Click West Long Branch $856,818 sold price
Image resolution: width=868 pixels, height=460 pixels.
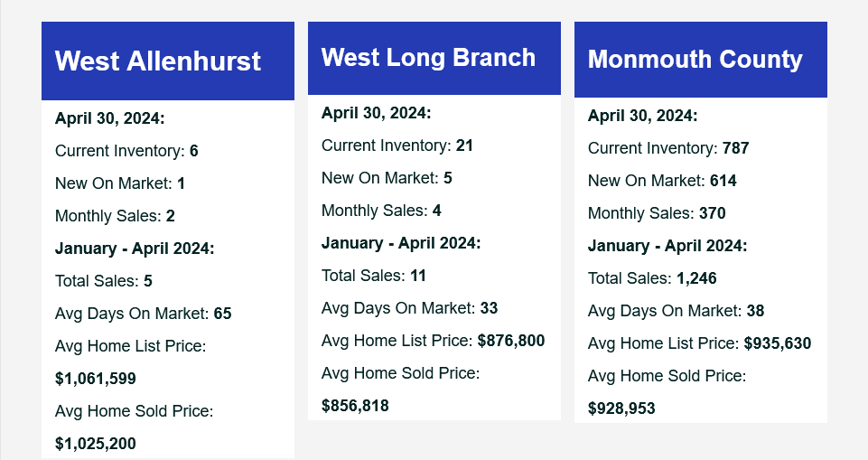click(355, 406)
